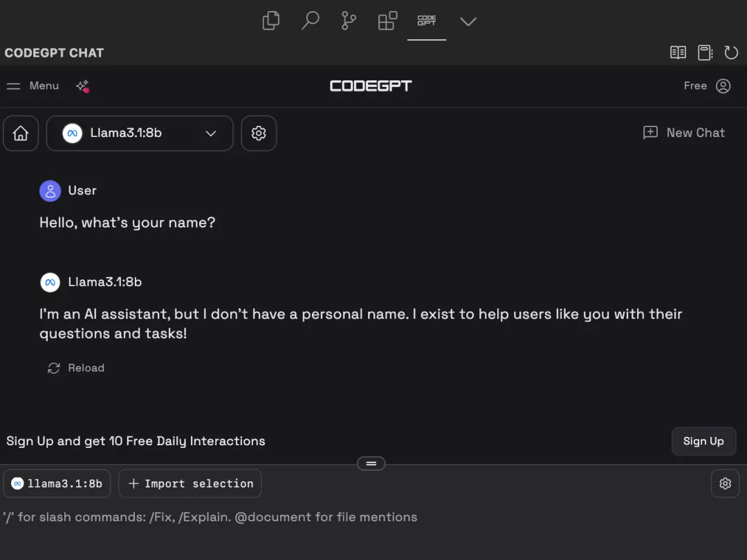The height and width of the screenshot is (560, 747).
Task: Grab the input panel divider handle
Action: 371,463
